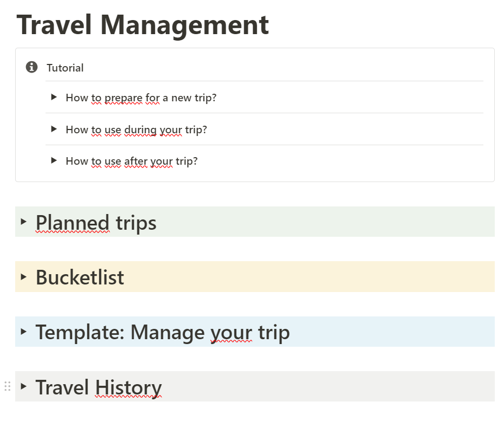The image size is (504, 421).
Task: Click the drag handle beside Travel History
Action: click(8, 386)
